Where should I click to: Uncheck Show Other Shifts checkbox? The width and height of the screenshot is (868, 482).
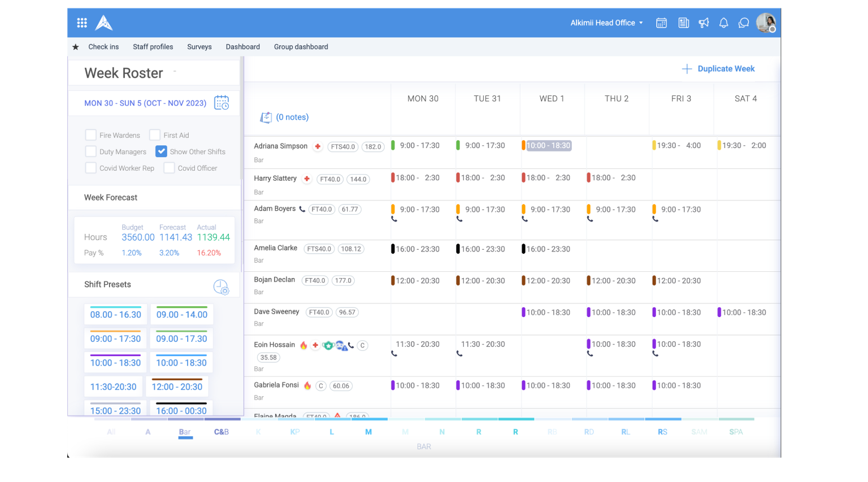[x=162, y=151]
